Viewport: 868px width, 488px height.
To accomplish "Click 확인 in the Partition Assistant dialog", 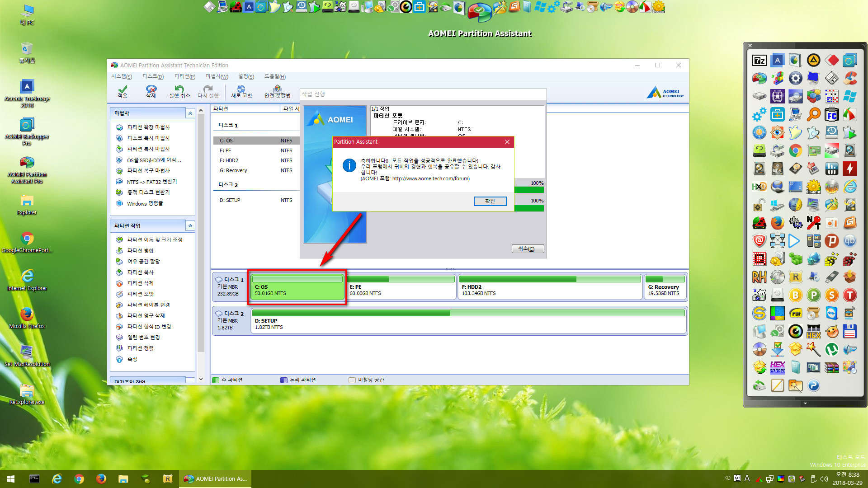I will click(490, 201).
